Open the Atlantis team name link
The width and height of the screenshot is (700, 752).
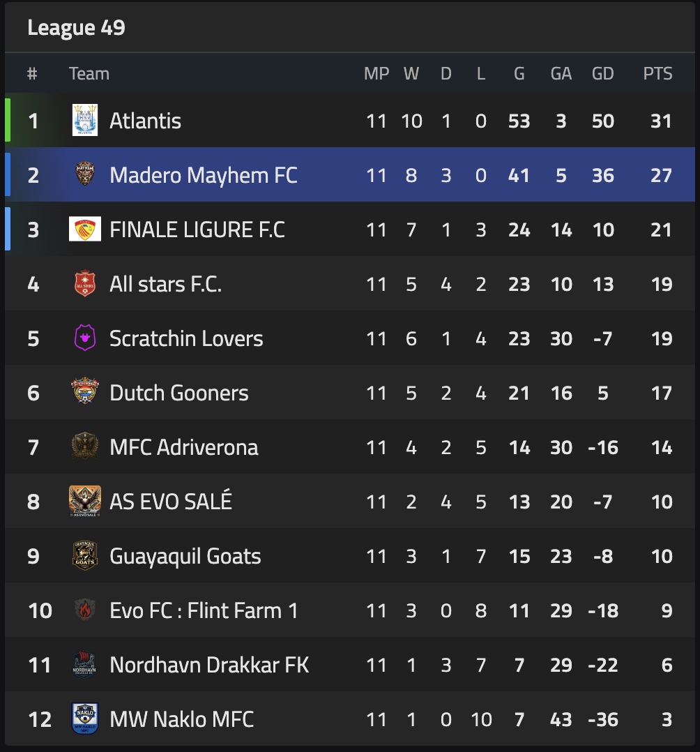tap(145, 121)
